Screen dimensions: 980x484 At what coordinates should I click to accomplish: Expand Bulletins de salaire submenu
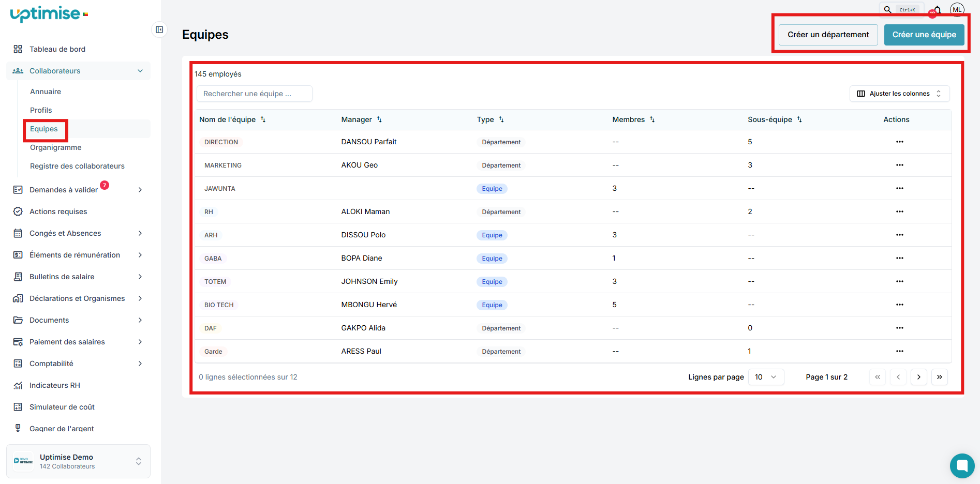(x=140, y=277)
